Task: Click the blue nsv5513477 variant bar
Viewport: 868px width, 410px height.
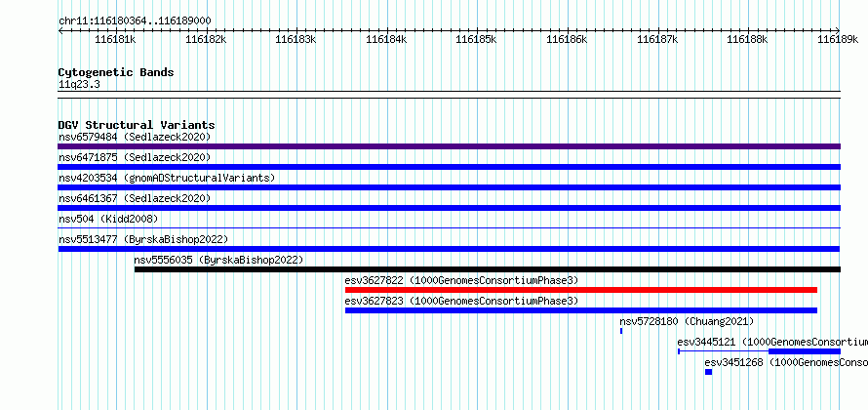Action: (449, 249)
